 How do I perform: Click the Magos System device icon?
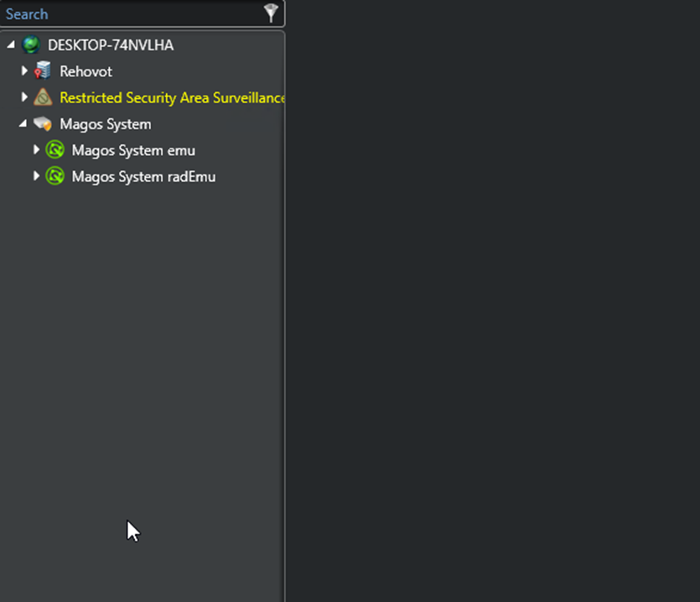click(43, 123)
